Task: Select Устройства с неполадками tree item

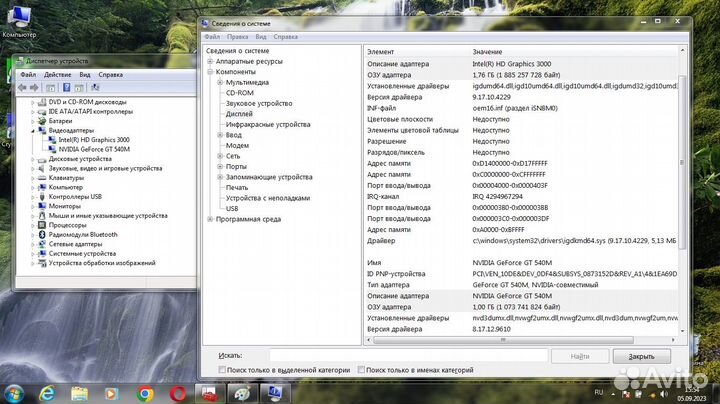Action: coord(268,198)
